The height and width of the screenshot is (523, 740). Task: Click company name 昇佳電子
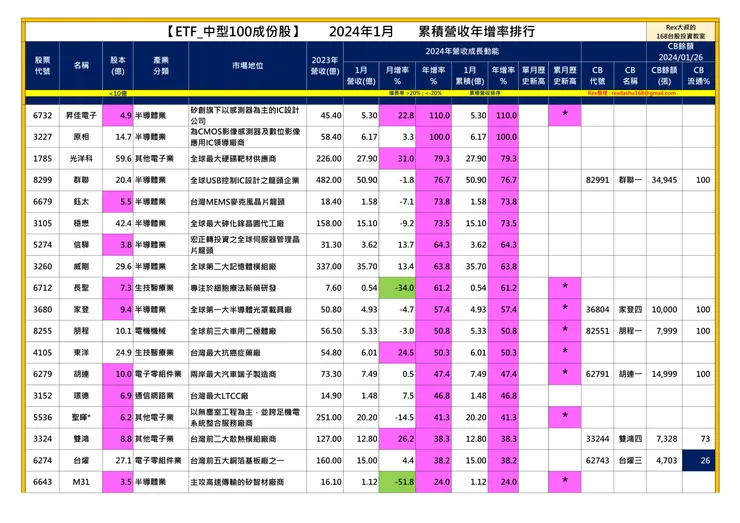point(81,115)
